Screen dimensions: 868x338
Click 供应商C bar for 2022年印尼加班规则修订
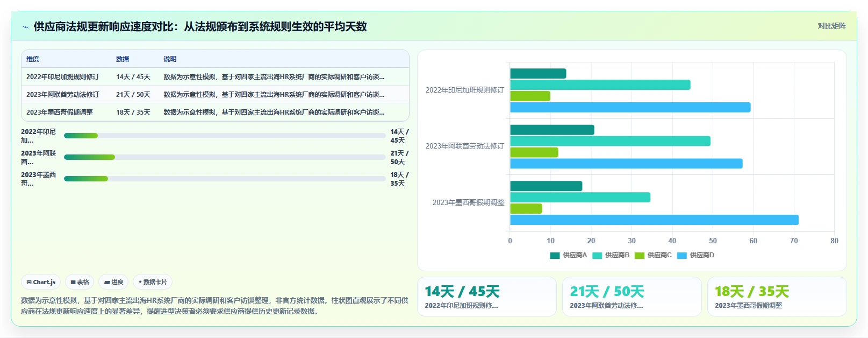[x=530, y=96]
